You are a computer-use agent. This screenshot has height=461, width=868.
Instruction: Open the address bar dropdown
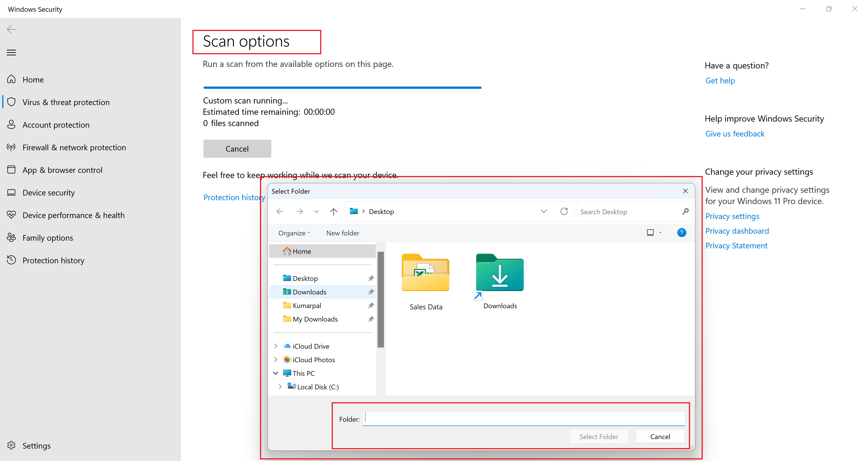pos(544,212)
